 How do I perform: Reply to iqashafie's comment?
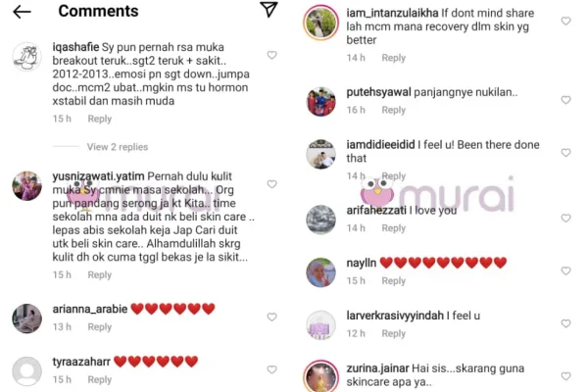click(100, 119)
